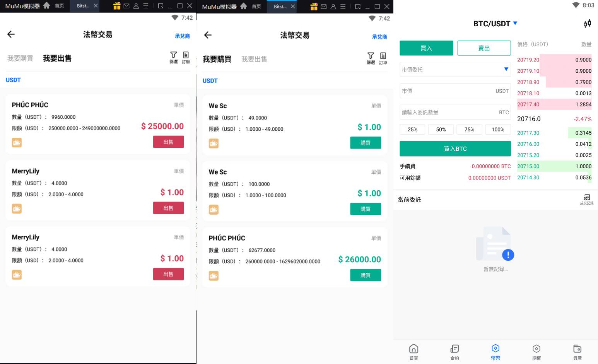
Task: Open gift icon in left emulator titlebar
Action: click(x=117, y=6)
